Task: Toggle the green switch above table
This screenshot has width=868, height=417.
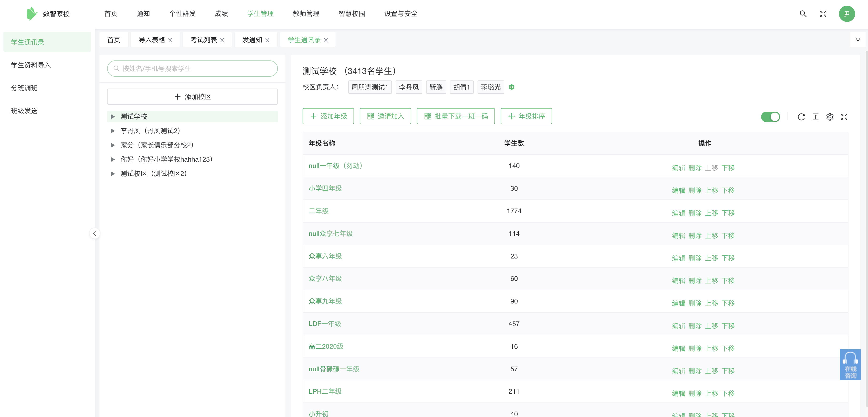Action: (x=770, y=117)
